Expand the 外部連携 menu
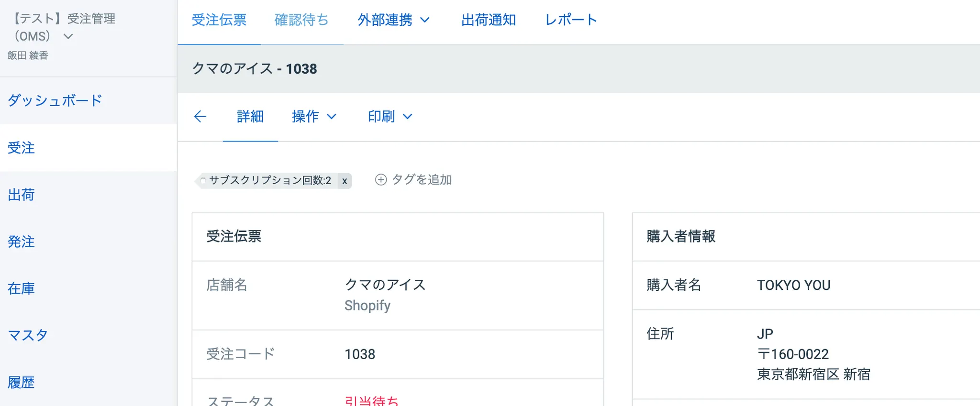Viewport: 980px width, 406px height. click(x=393, y=20)
